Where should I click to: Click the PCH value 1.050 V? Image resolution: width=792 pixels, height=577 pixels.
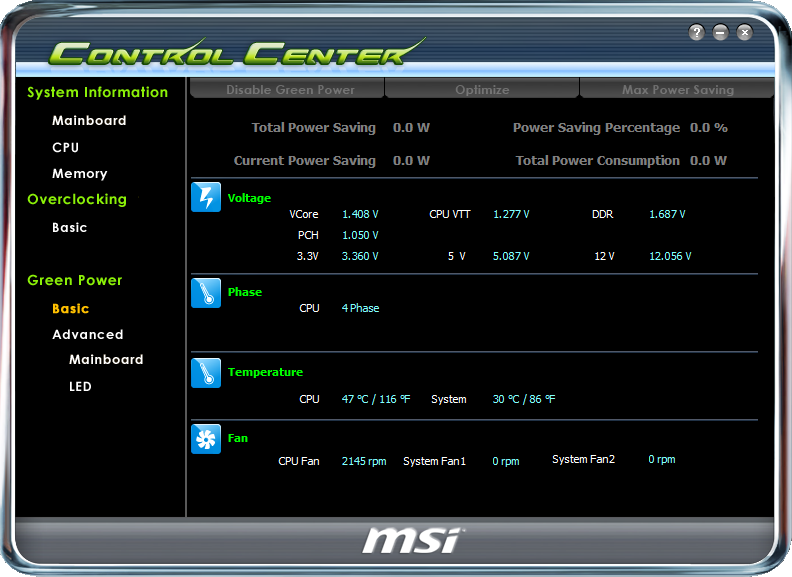coord(360,235)
